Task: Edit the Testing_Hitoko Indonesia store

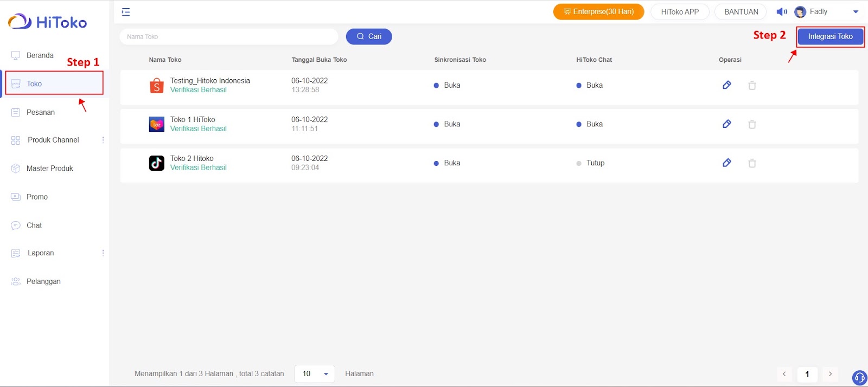Action: click(726, 85)
